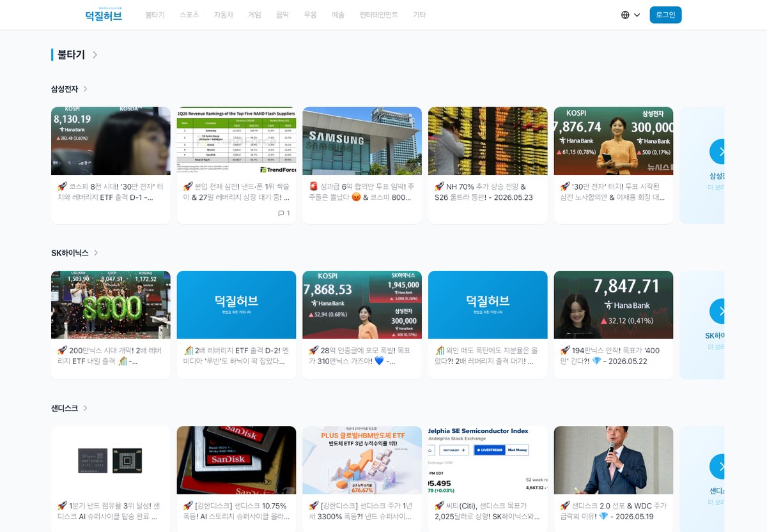
Task: Open post '1분기 낸드 점유율 3위 탈성'
Action: pos(111,511)
